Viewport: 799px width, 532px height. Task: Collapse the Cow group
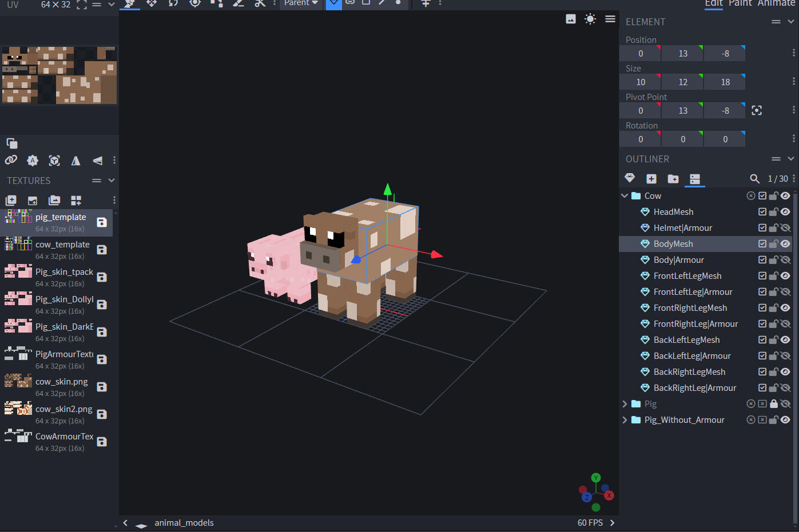click(625, 196)
